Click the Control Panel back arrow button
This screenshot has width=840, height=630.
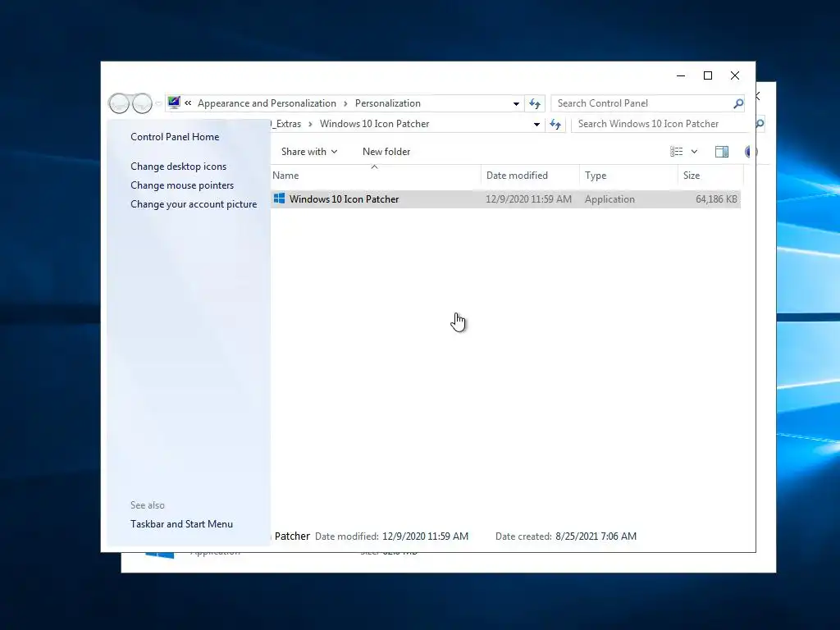[x=119, y=103]
